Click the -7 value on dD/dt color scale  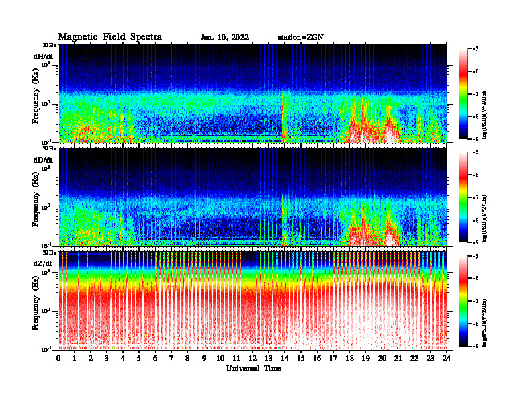click(x=476, y=197)
